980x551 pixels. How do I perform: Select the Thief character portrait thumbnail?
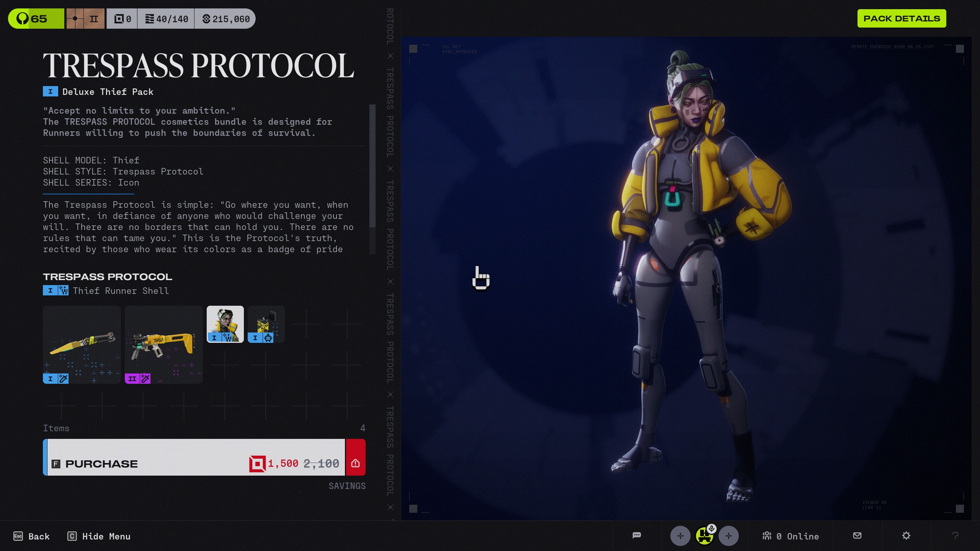click(x=225, y=324)
